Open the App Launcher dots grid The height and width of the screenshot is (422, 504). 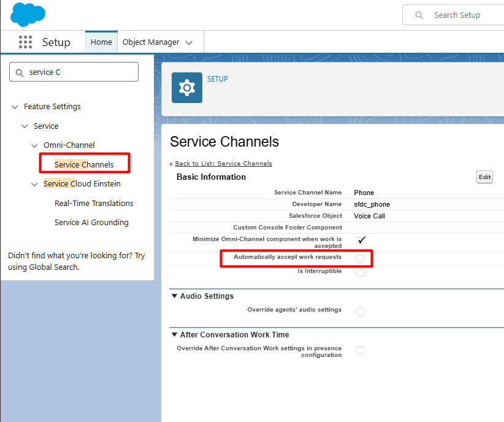pos(25,42)
